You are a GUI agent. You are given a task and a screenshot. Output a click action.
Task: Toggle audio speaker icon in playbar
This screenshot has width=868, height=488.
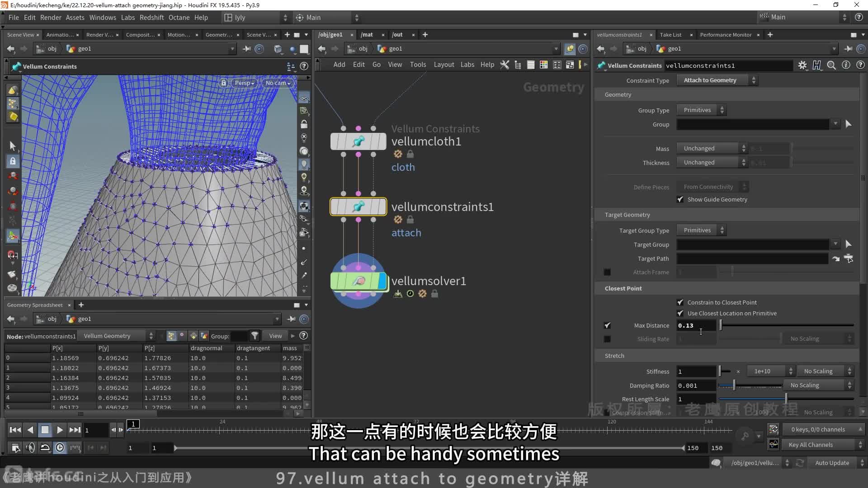click(30, 447)
